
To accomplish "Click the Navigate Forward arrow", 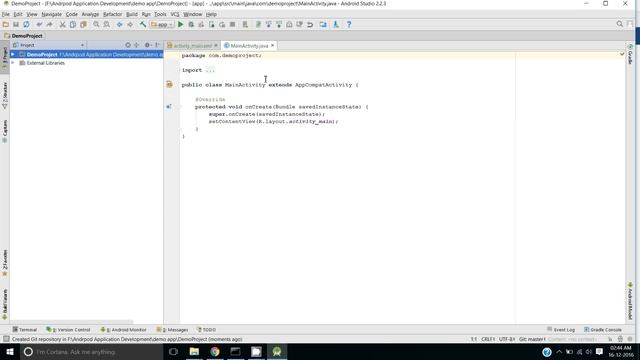I will click(130, 24).
